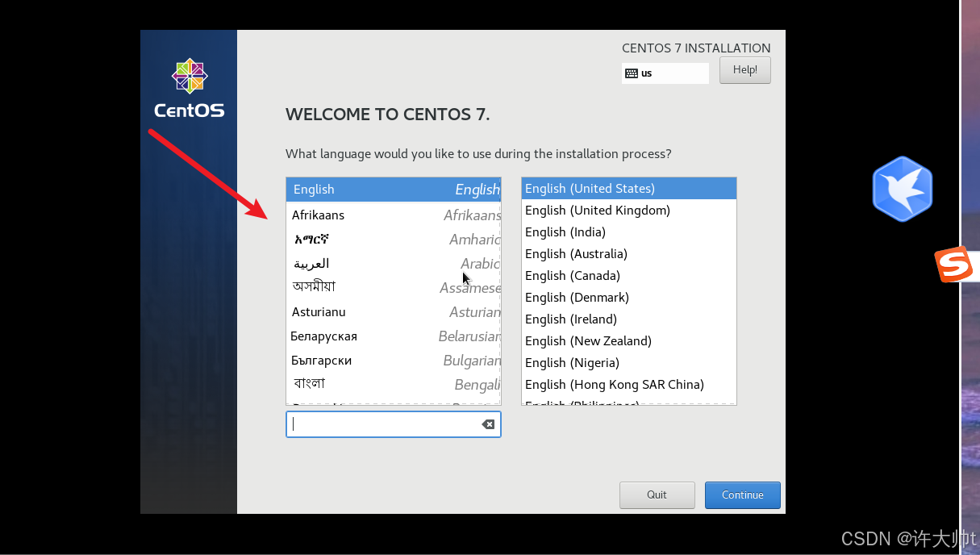Select the Arabic language row

click(x=394, y=264)
